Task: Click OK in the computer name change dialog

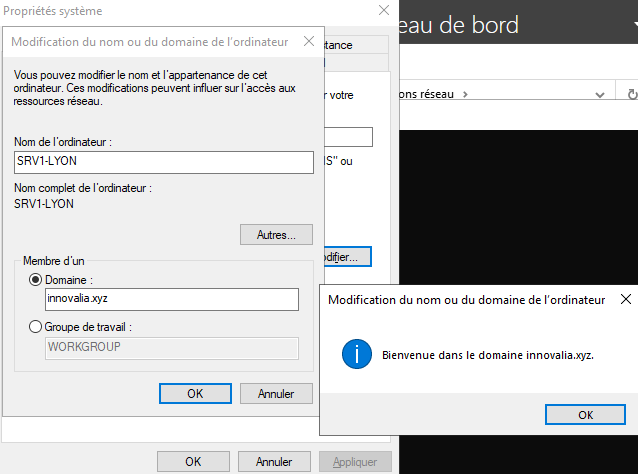Action: coord(195,393)
